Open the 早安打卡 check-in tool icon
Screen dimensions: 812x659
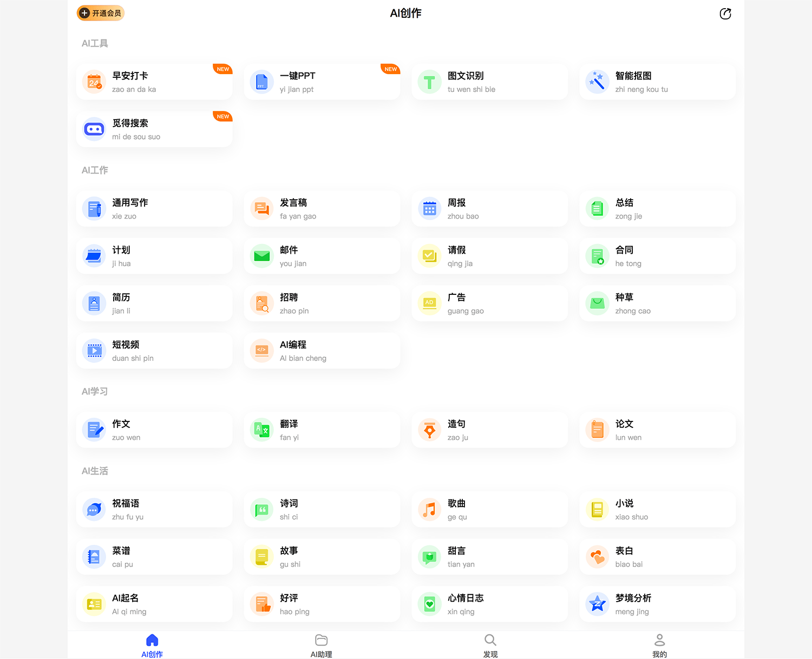[x=94, y=82]
